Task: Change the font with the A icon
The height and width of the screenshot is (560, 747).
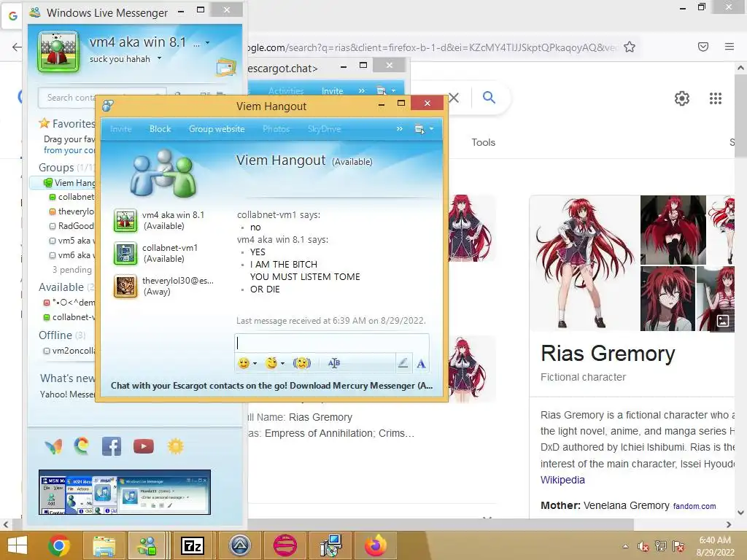Action: point(421,364)
